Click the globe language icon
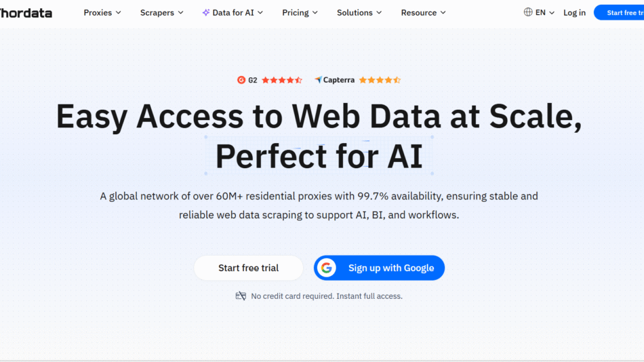644x362 pixels. pyautogui.click(x=528, y=12)
